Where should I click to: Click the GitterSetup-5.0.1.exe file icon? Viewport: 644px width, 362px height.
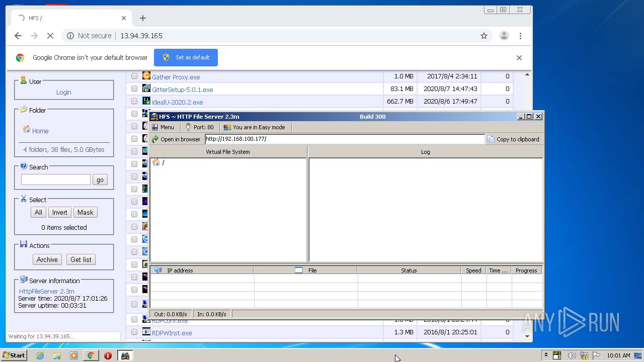(x=146, y=88)
